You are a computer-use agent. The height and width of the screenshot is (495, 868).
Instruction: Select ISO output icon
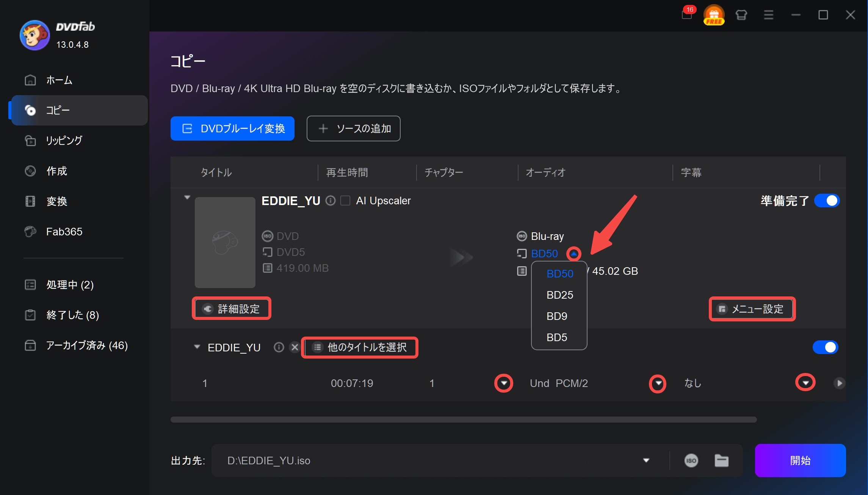[691, 461]
